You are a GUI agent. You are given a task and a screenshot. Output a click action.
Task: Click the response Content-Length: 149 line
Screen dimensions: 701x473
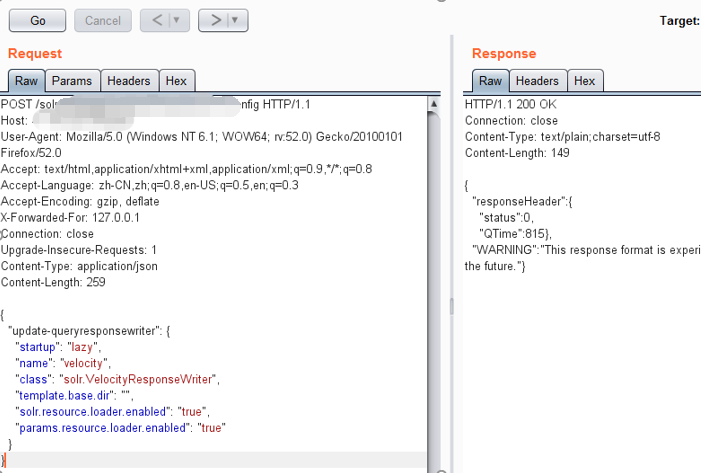[x=517, y=153]
